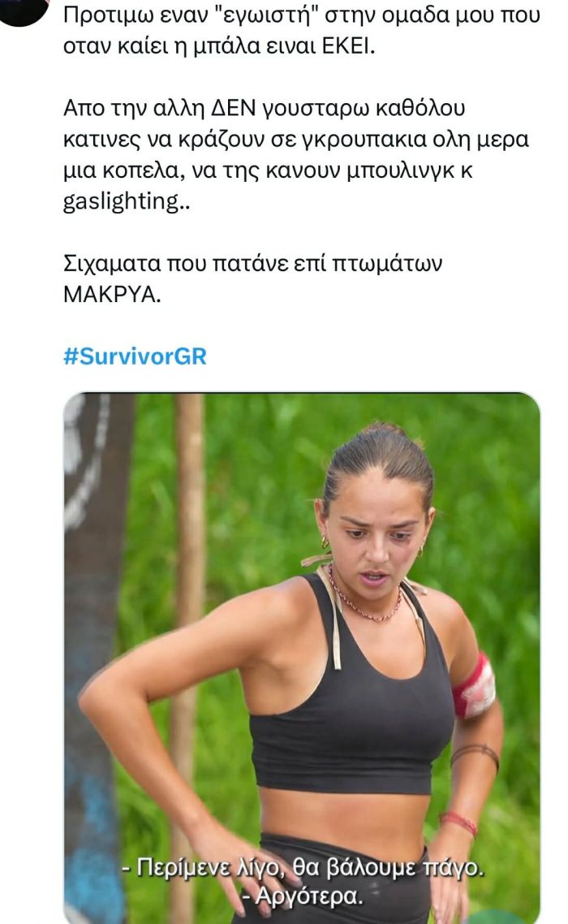Open the tweet author's profile avatar
The image size is (568, 924).
22,11
